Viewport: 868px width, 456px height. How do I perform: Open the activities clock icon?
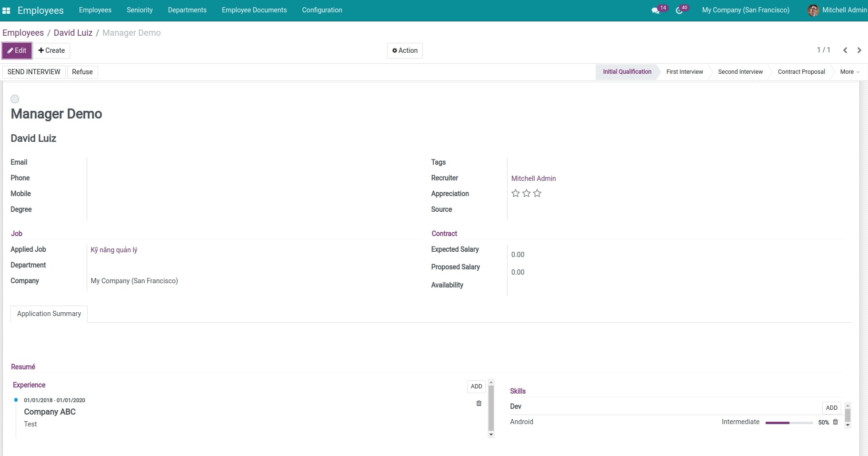[x=679, y=10]
